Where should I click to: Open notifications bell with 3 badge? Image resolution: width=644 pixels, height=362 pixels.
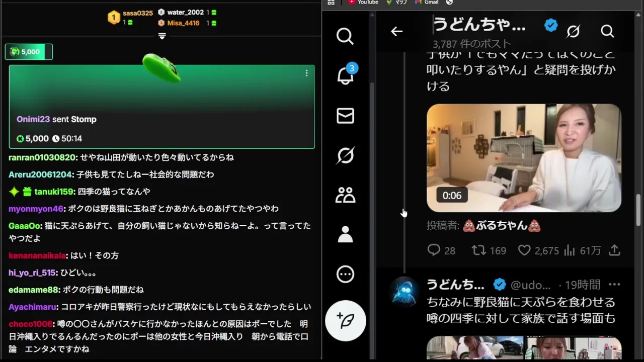pyautogui.click(x=346, y=75)
